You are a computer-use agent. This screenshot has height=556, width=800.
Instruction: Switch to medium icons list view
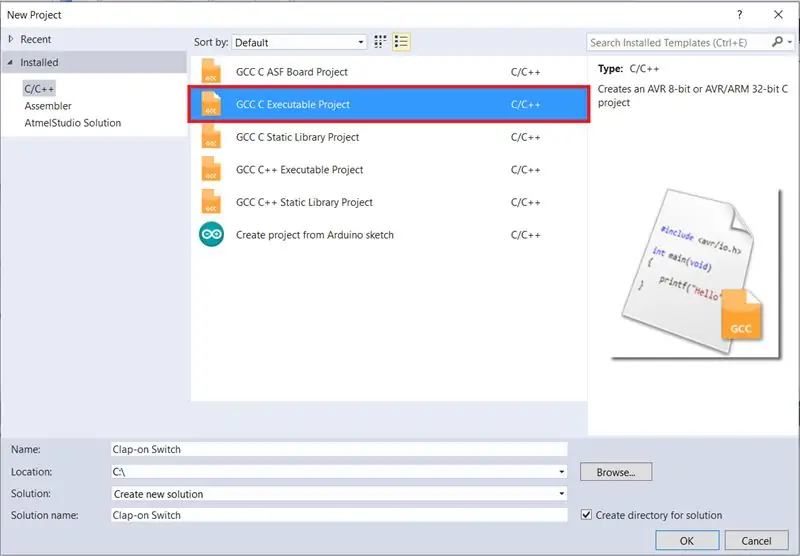(x=401, y=42)
